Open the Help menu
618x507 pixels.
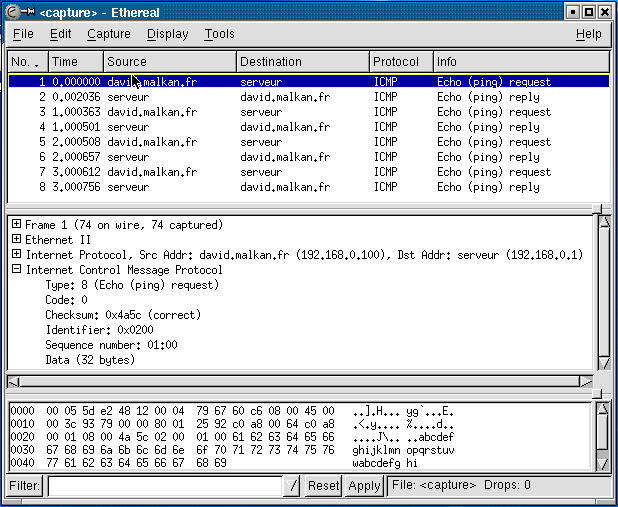[x=588, y=34]
